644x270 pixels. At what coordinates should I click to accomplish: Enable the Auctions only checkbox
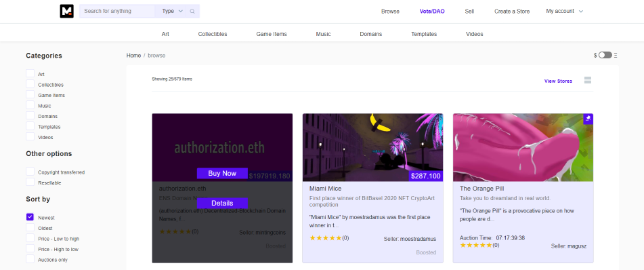pyautogui.click(x=30, y=259)
